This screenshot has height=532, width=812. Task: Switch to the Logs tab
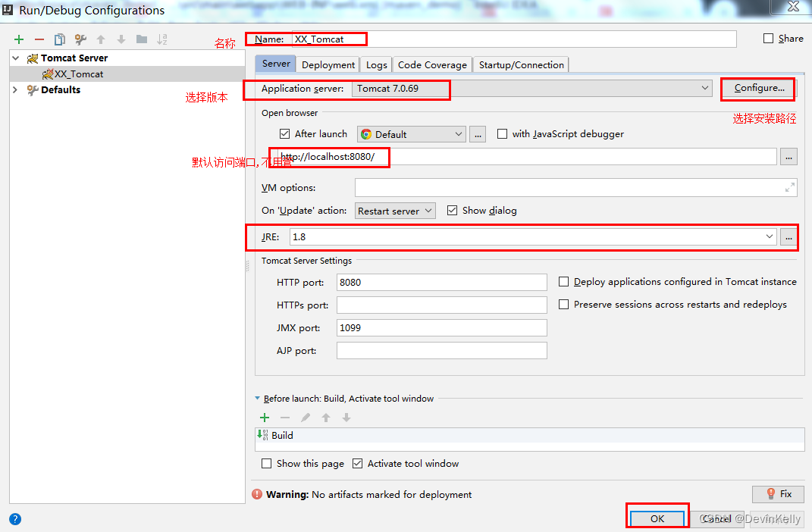point(377,64)
